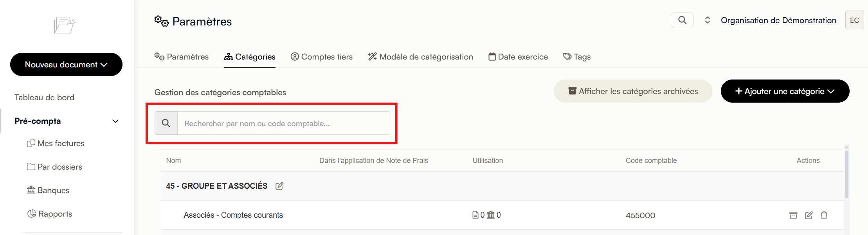868x235 pixels.
Task: Select the Tags tab
Action: click(577, 57)
